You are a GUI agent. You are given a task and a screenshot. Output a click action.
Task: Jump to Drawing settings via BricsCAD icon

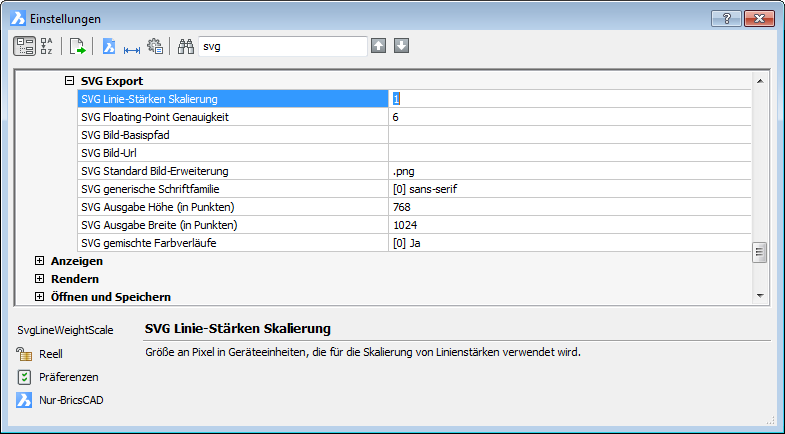click(109, 46)
